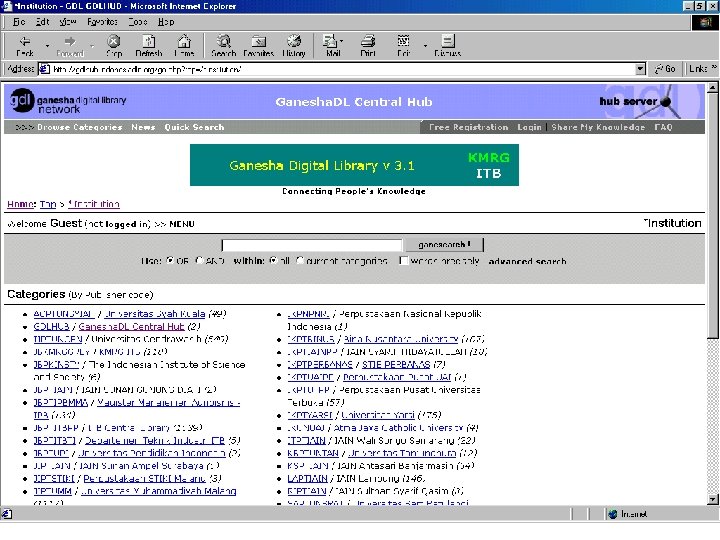720x540 pixels.
Task: Open the Universitas Muhammadiyah Malang link
Action: (x=158, y=491)
